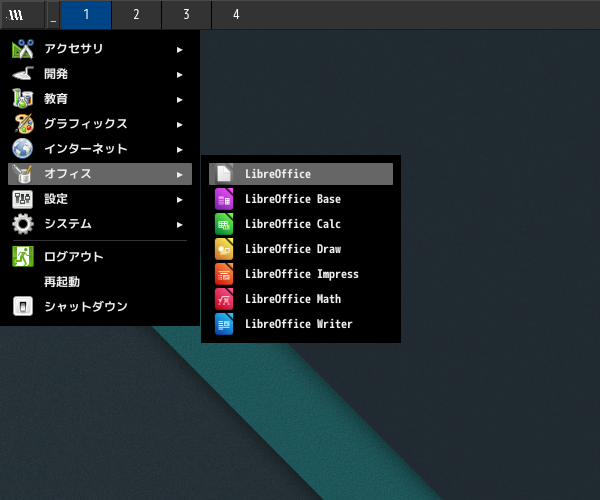Switch to workspace 1
The image size is (600, 500).
[86, 15]
